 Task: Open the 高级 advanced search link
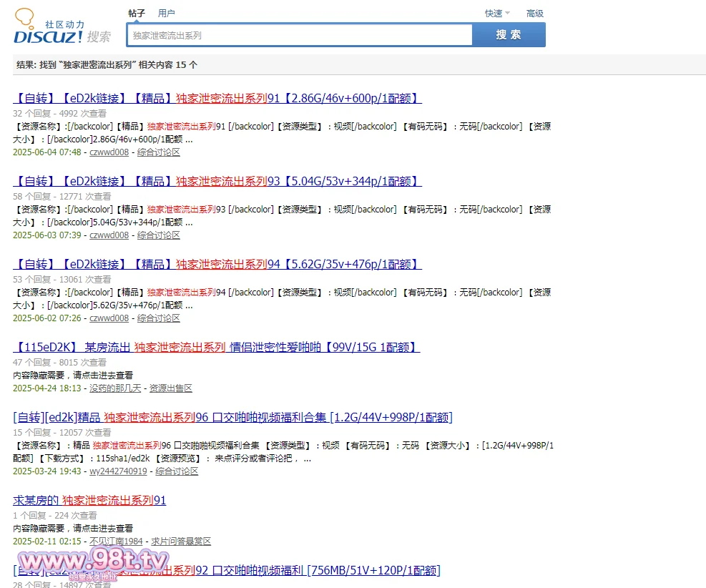[x=534, y=13]
